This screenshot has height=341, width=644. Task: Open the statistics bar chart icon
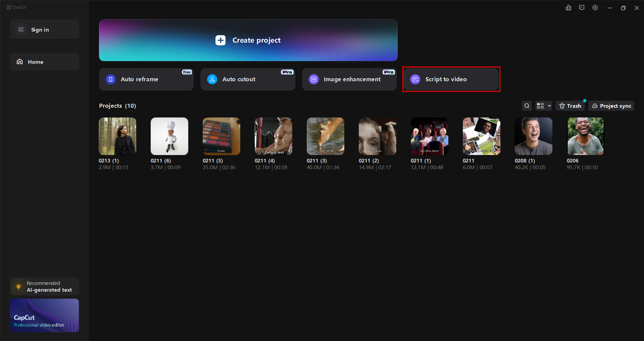[x=569, y=8]
